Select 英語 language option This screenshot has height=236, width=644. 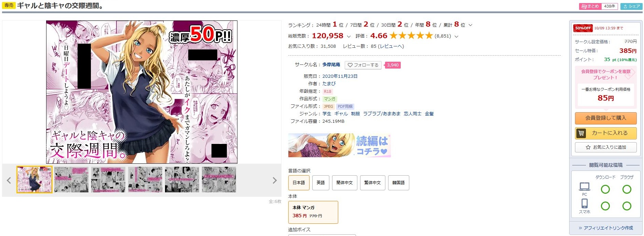[320, 183]
